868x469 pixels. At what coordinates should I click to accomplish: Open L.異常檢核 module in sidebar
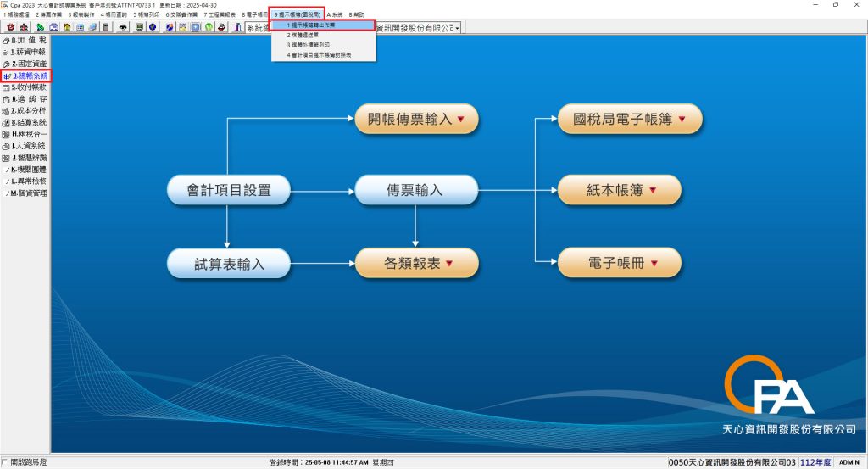click(25, 181)
